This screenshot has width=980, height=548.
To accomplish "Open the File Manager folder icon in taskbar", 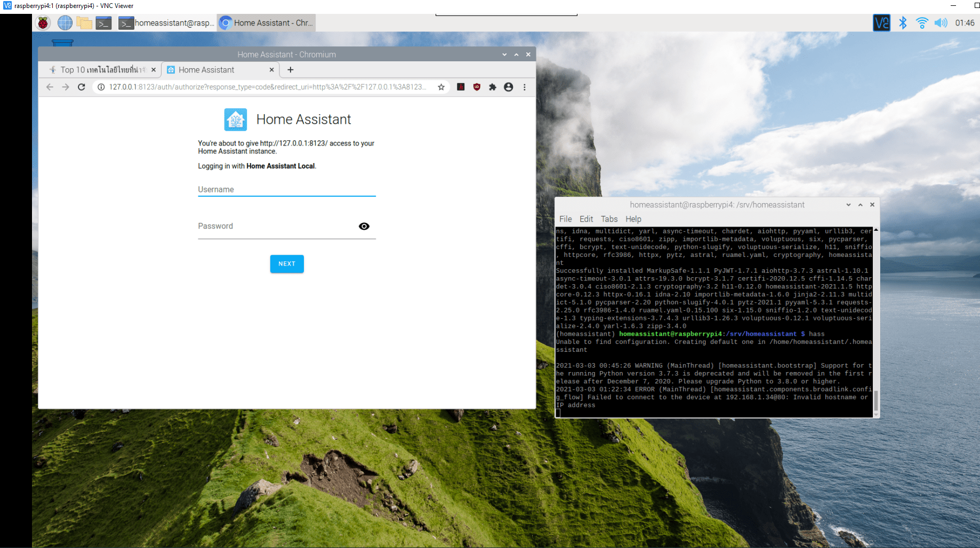I will (84, 23).
